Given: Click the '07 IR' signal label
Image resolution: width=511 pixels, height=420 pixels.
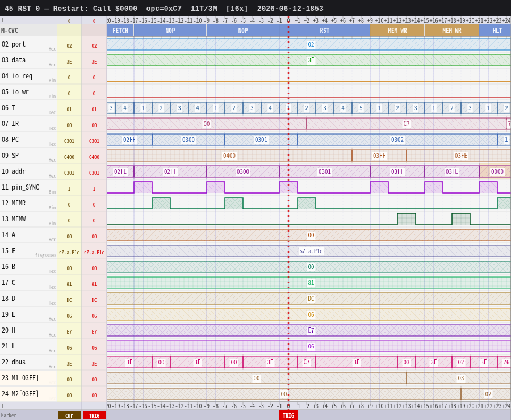Looking at the screenshot, I should pos(10,124).
